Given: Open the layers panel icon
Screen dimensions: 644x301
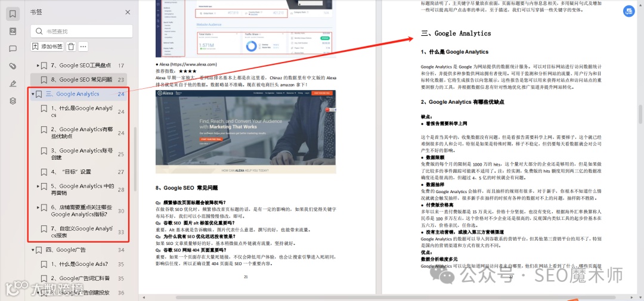Looking at the screenshot, I should (x=13, y=101).
